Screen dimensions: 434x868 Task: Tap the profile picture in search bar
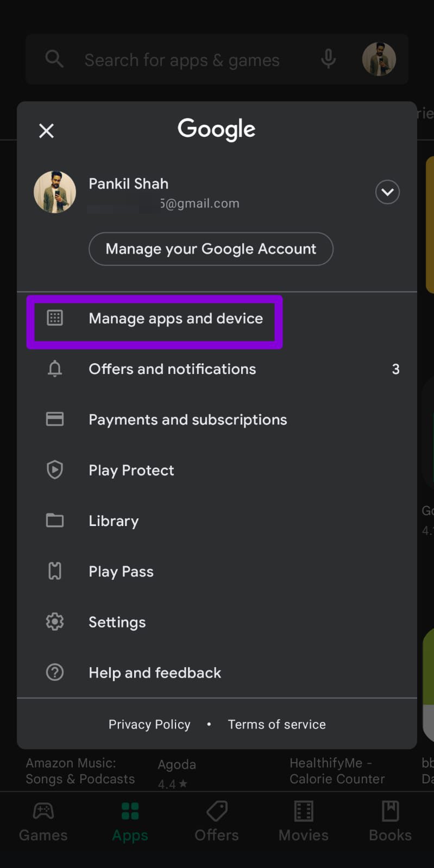pyautogui.click(x=379, y=59)
